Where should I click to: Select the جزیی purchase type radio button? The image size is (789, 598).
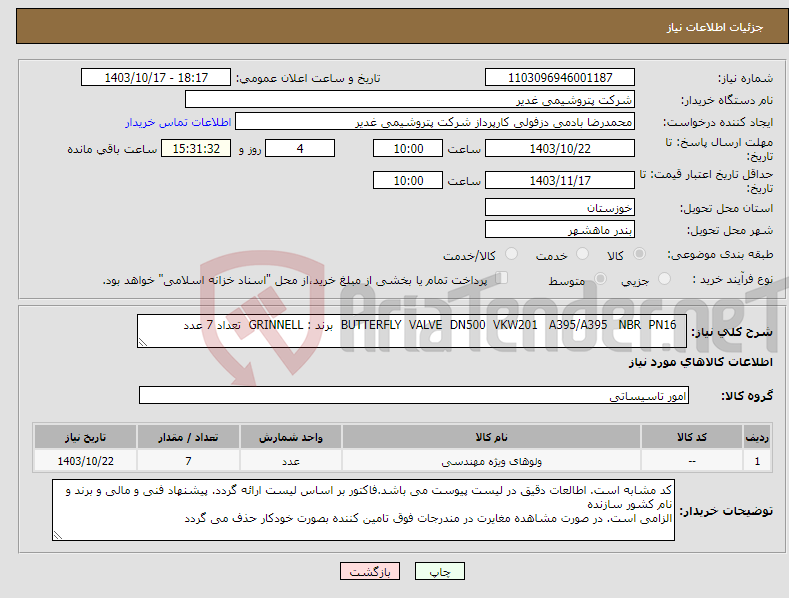click(664, 278)
